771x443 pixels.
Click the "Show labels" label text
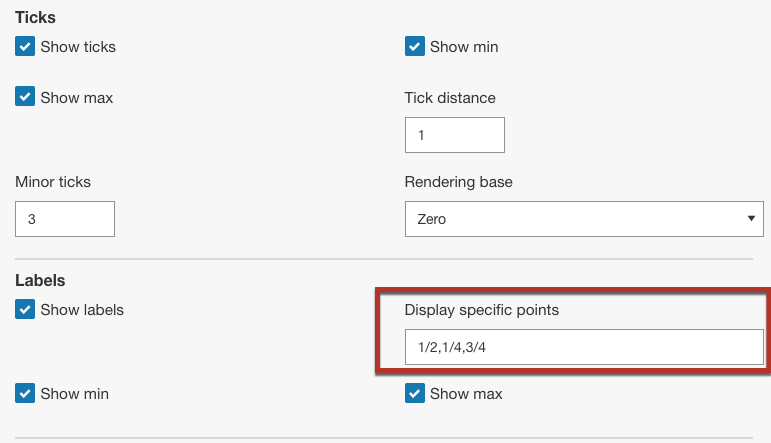(82, 310)
